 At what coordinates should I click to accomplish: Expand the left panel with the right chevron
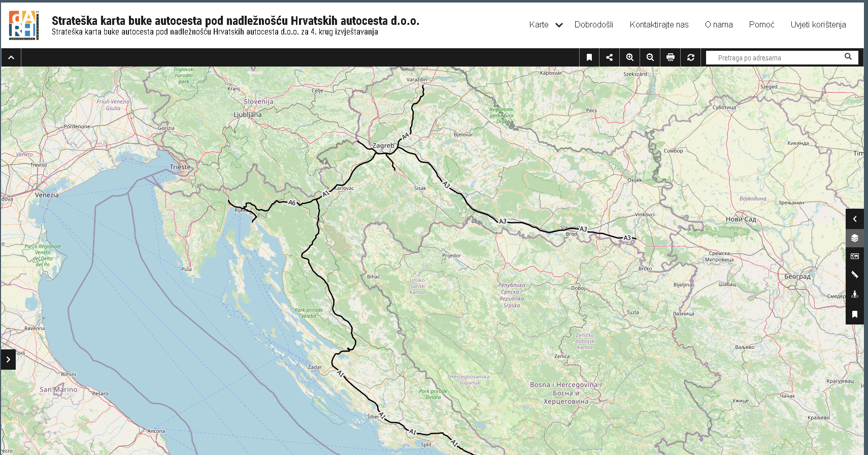point(8,360)
